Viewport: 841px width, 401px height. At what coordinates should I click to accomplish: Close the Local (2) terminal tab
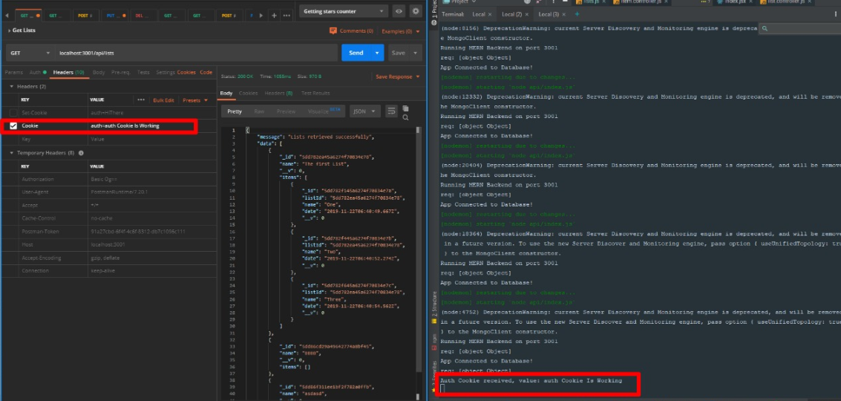[x=527, y=14]
